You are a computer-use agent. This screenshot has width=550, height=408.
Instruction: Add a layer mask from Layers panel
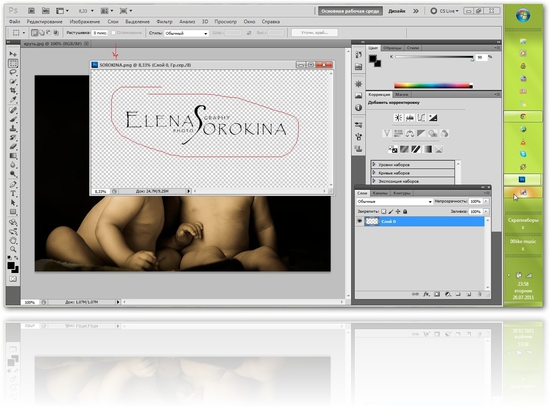pos(437,294)
